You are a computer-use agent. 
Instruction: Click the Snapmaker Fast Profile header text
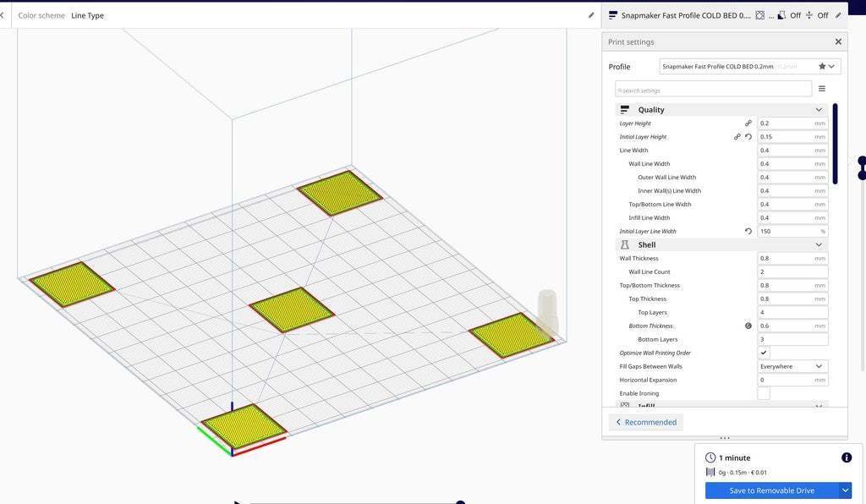tap(685, 15)
